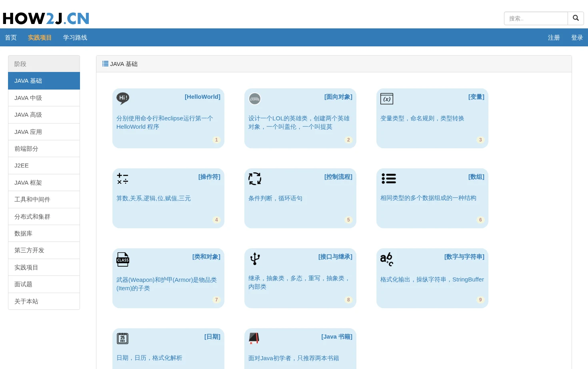Click the CLASS file icon
Image resolution: width=588 pixels, height=369 pixels.
tap(123, 259)
